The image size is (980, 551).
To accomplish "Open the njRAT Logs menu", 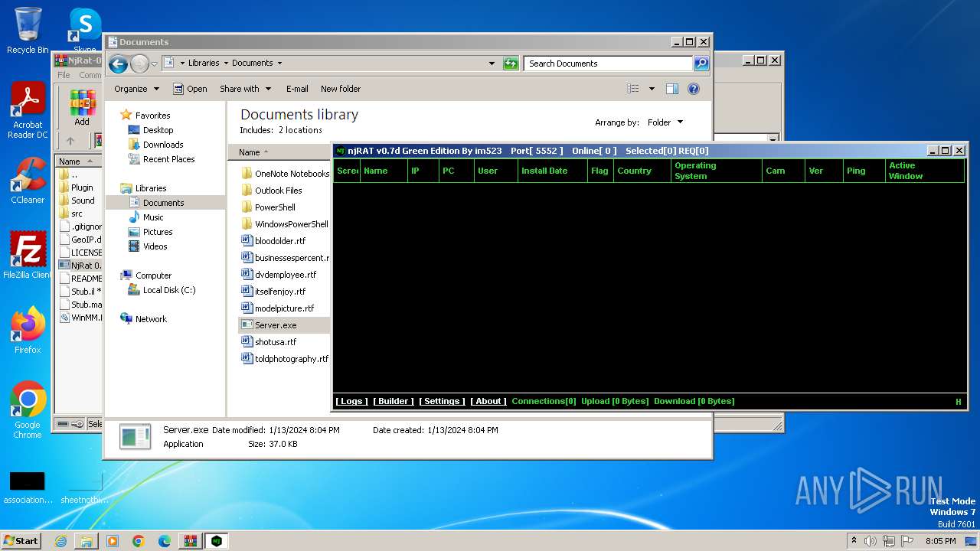I will coord(351,401).
